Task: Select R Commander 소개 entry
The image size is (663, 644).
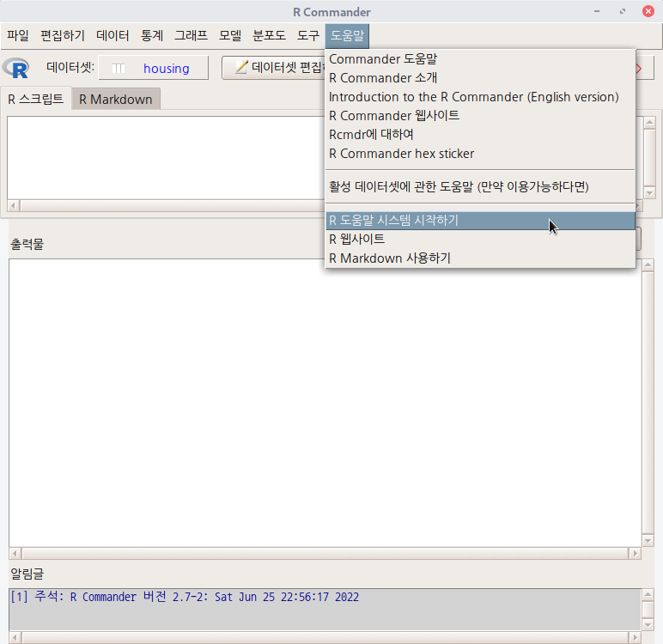Action: click(x=480, y=78)
